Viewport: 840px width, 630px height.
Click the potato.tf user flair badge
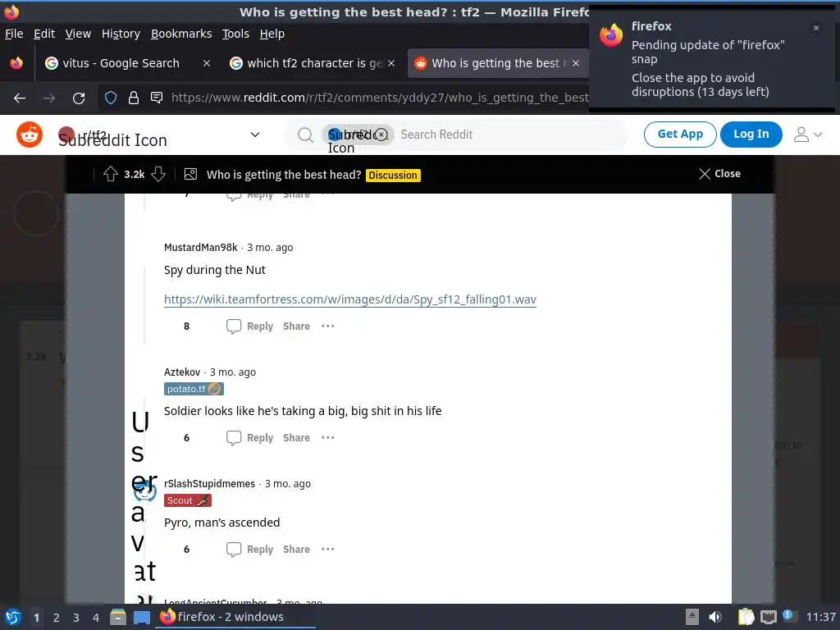[194, 389]
